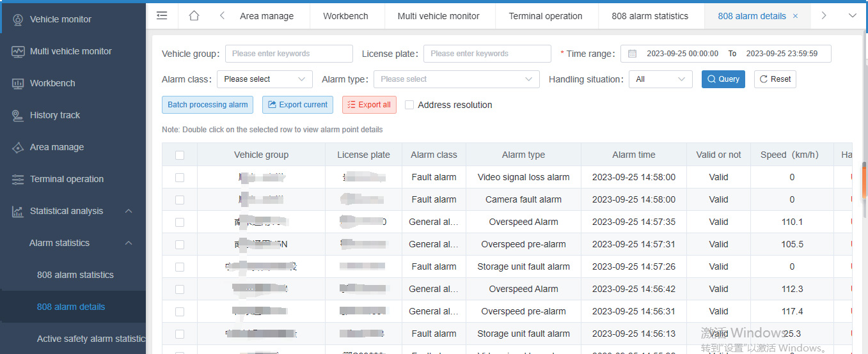Viewport: 868px width, 354px height.
Task: Check the Video signal loss alarm row
Action: (180, 178)
